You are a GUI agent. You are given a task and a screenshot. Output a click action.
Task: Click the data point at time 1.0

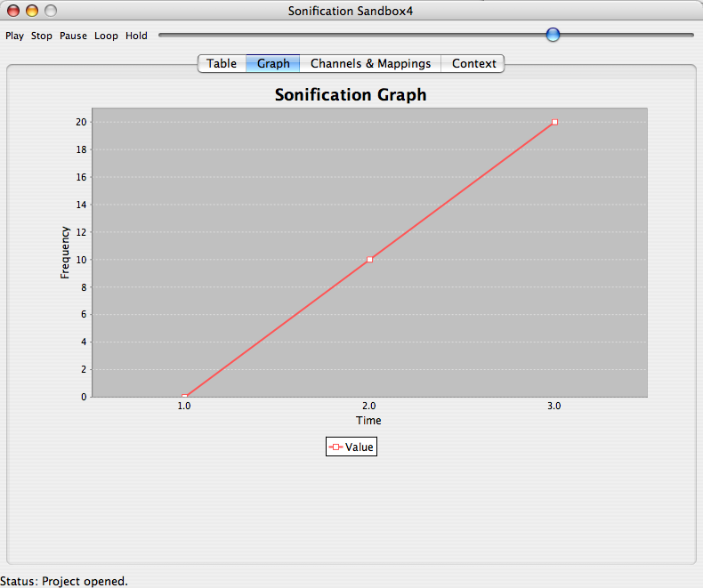[184, 396]
